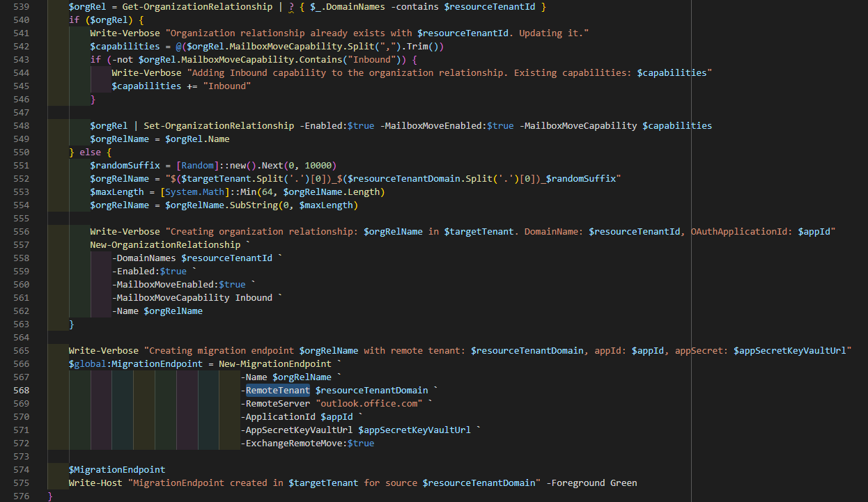The width and height of the screenshot is (868, 502).
Task: Click line number 568 in the gutter
Action: (20, 390)
